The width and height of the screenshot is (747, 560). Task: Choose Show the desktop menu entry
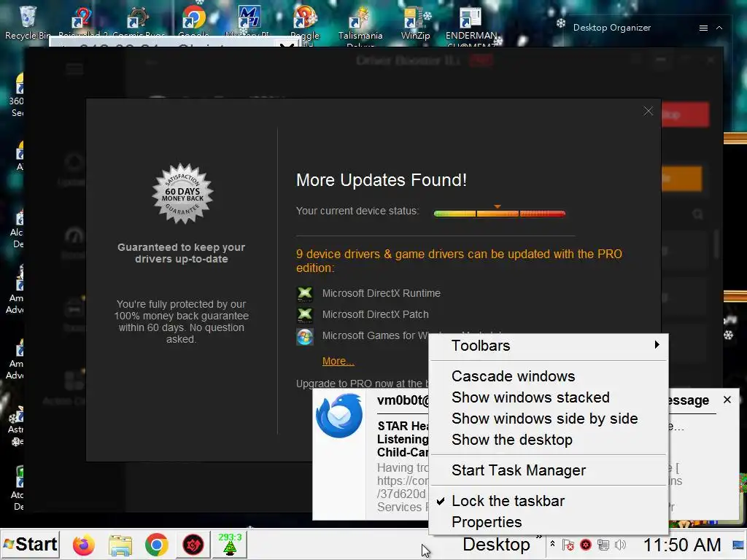548,440
